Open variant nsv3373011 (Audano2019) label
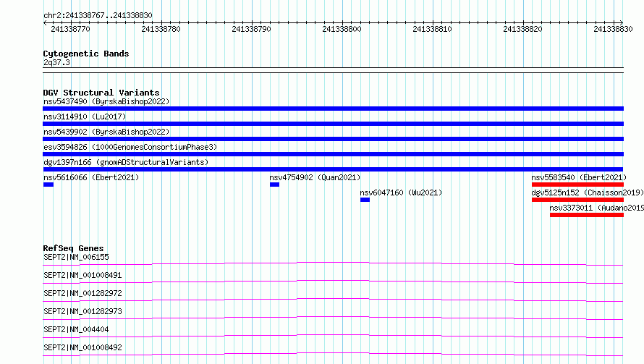644x364 pixels. (x=597, y=208)
